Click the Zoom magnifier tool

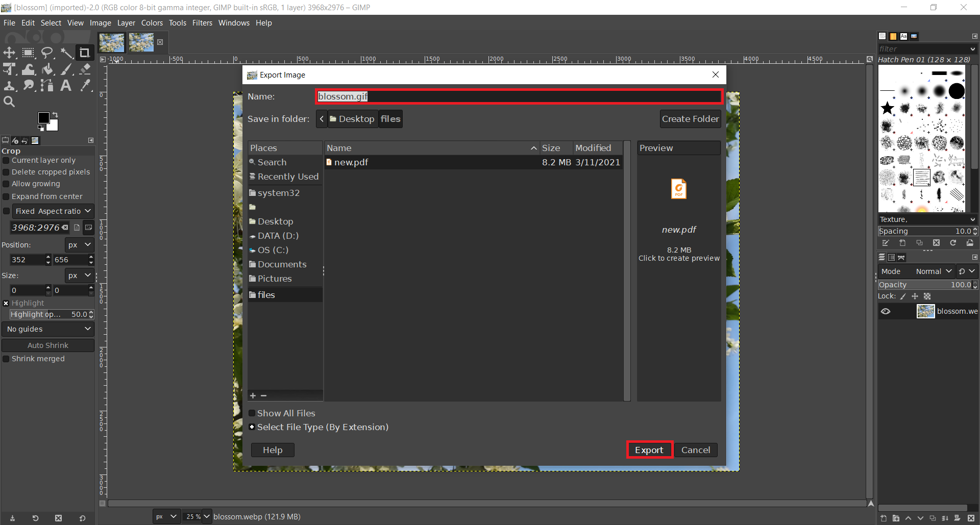click(x=9, y=102)
